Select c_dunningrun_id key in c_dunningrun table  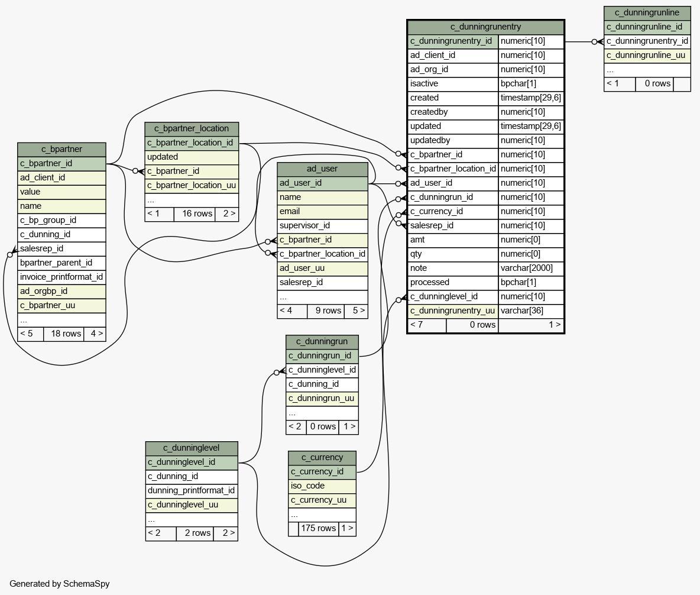pyautogui.click(x=322, y=356)
